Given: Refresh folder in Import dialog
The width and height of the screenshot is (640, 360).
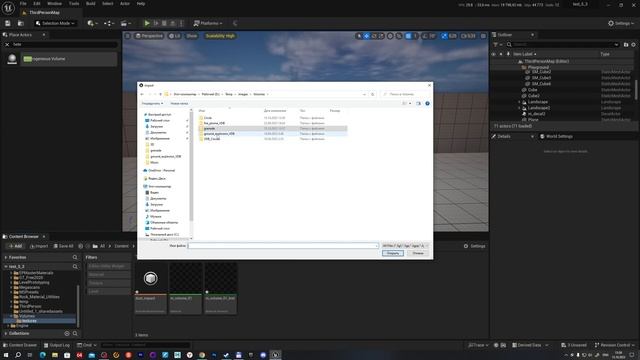Looking at the screenshot, I should coord(372,94).
